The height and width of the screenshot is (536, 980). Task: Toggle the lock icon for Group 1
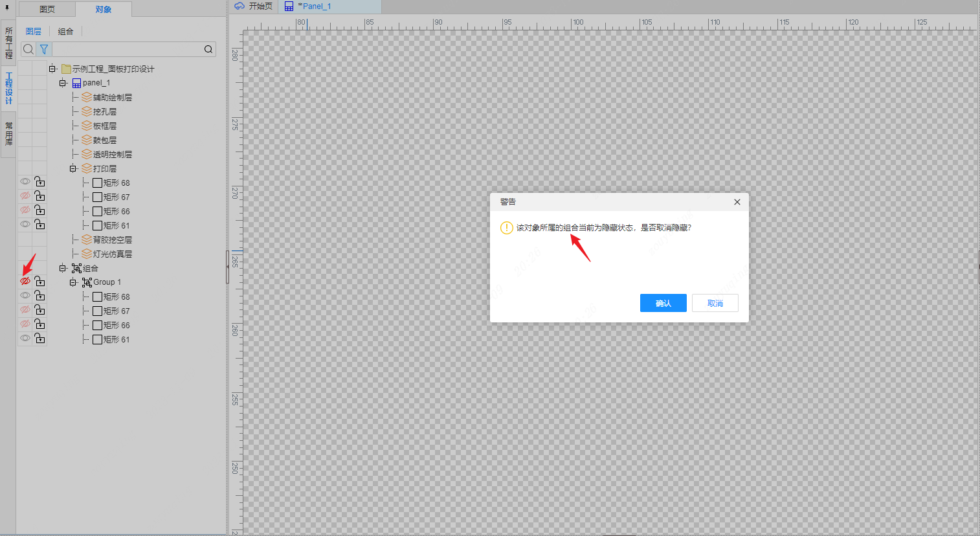pos(40,282)
